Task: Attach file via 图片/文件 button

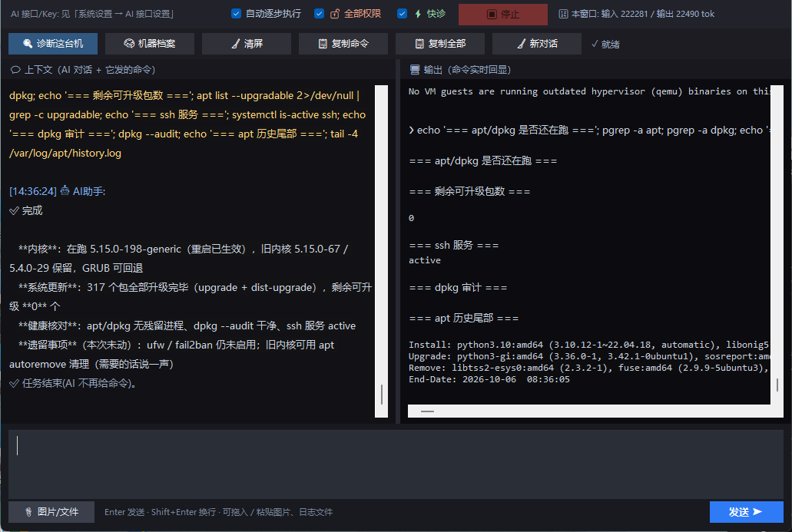Action: click(x=51, y=512)
